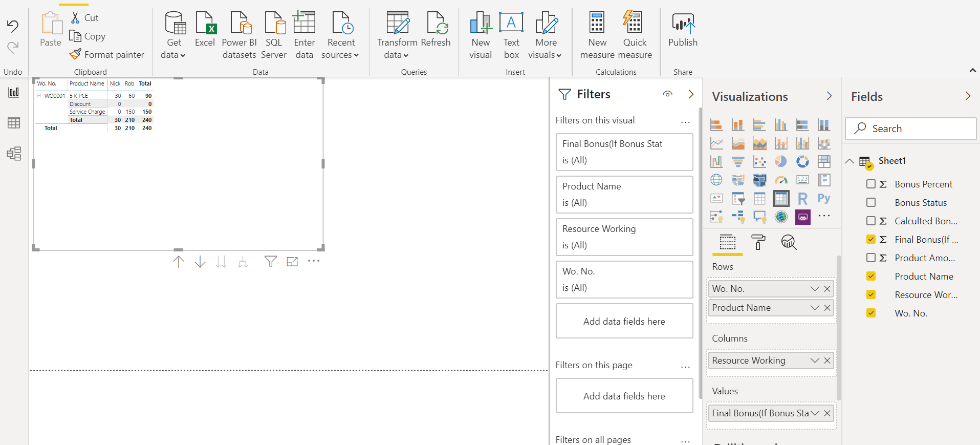Click the Fields Search box
This screenshot has width=980, height=445.
[911, 129]
